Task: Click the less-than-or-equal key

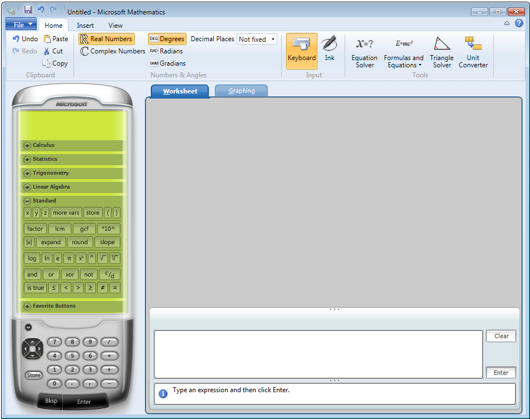Action: coord(53,288)
